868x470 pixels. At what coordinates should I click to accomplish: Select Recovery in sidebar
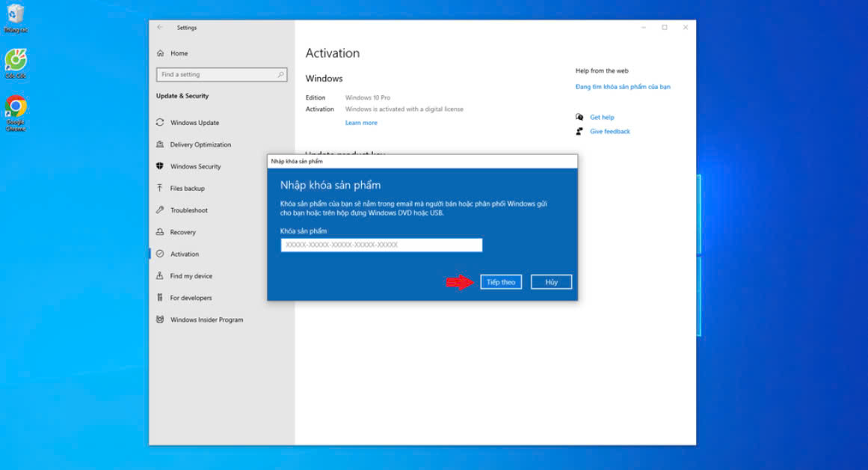tap(182, 232)
